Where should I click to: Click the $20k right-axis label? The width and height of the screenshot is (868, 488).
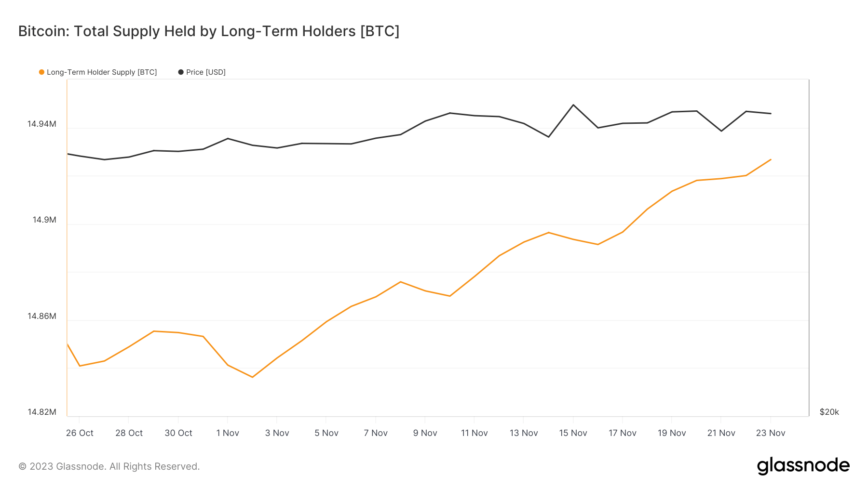pos(829,412)
